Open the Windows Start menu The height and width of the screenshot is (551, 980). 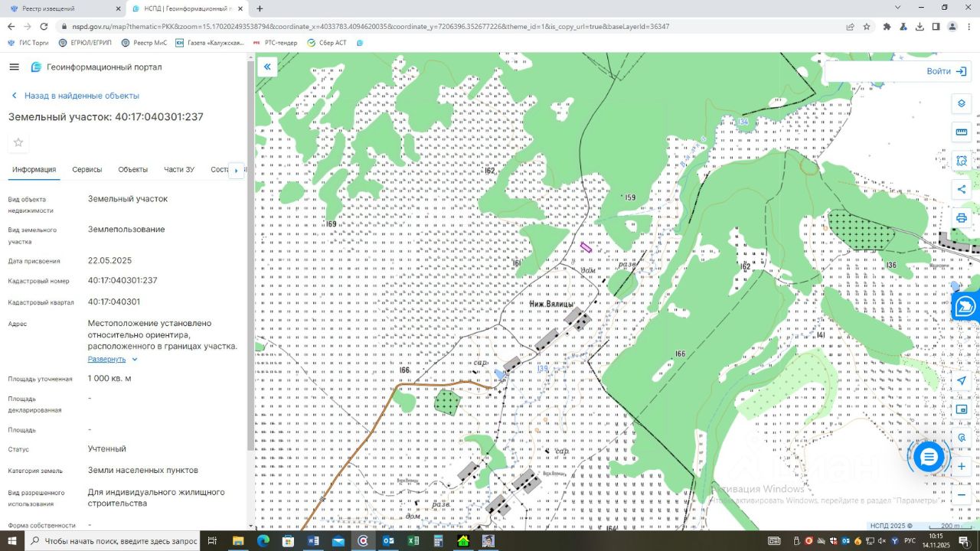click(x=12, y=541)
